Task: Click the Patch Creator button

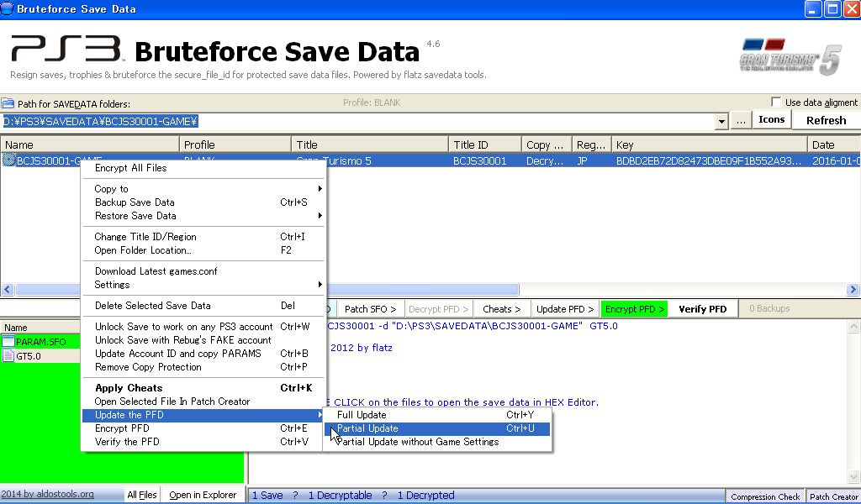Action: (x=833, y=496)
